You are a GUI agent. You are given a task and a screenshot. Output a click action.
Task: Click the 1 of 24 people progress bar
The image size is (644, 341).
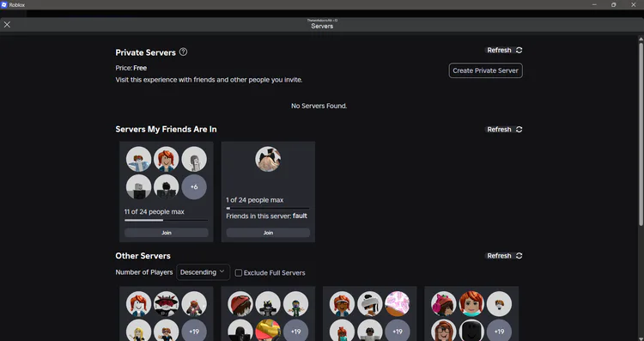click(x=268, y=209)
